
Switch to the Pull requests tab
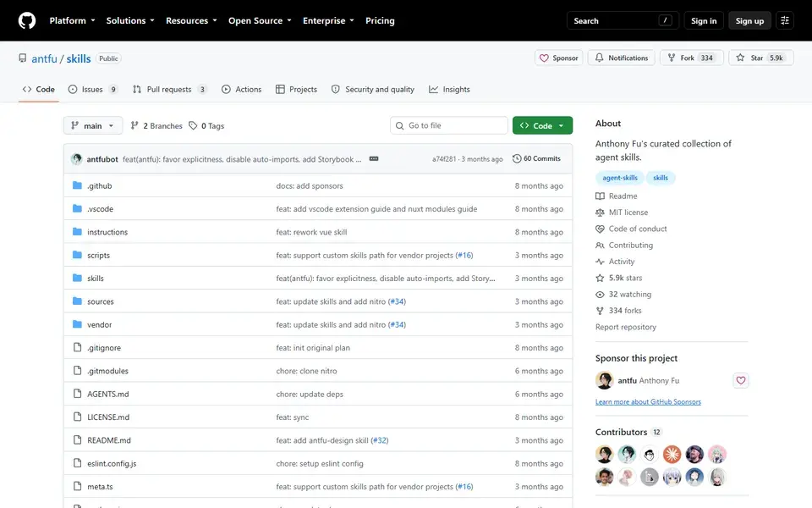(170, 90)
